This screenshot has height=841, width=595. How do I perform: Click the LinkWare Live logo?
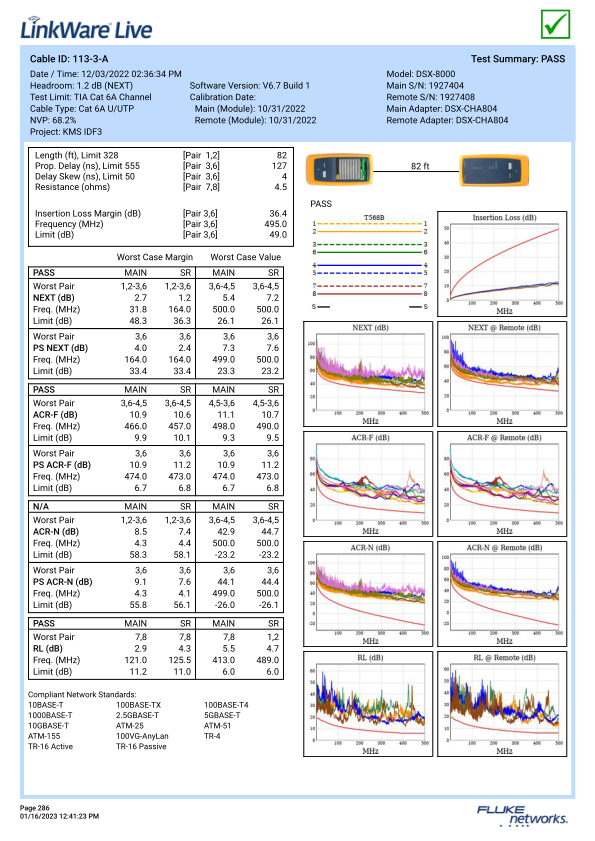pos(86,29)
